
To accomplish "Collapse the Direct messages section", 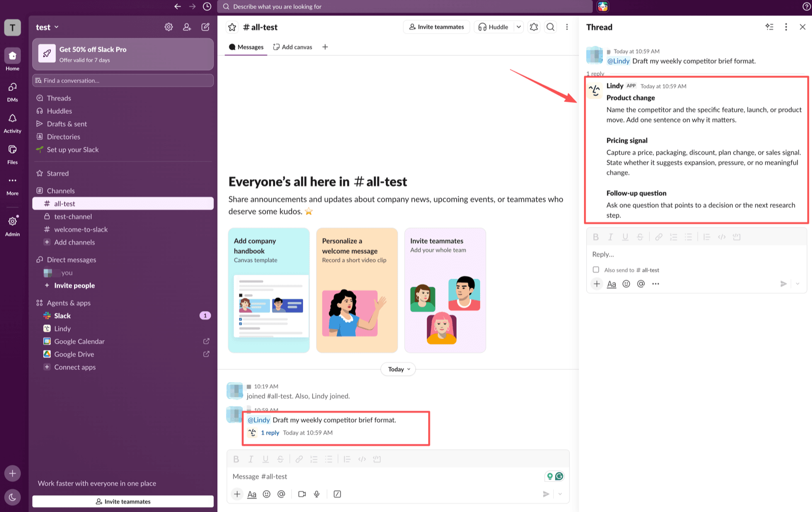I will coord(71,260).
